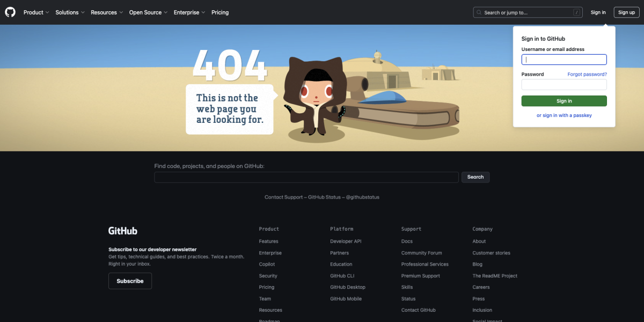Click the magnifying glass search icon
The width and height of the screenshot is (644, 322).
click(x=479, y=12)
